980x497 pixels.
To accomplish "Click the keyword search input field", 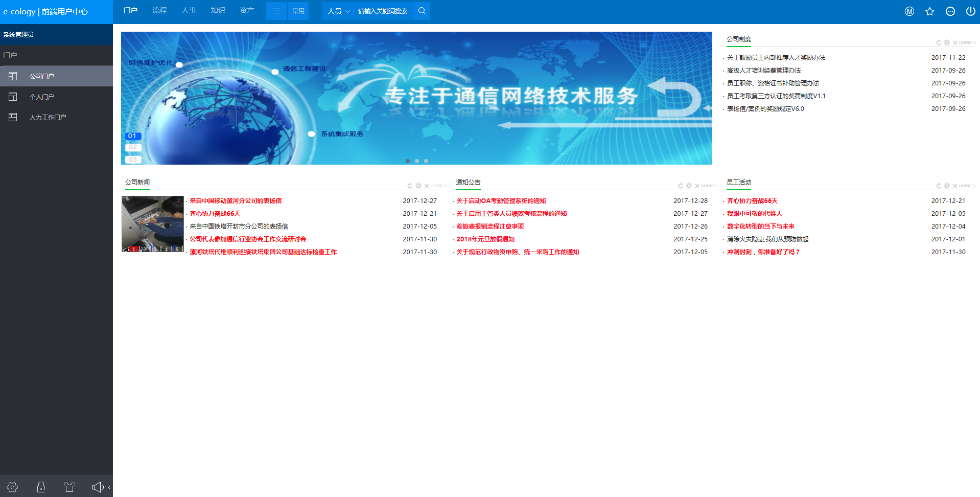I will tap(383, 11).
